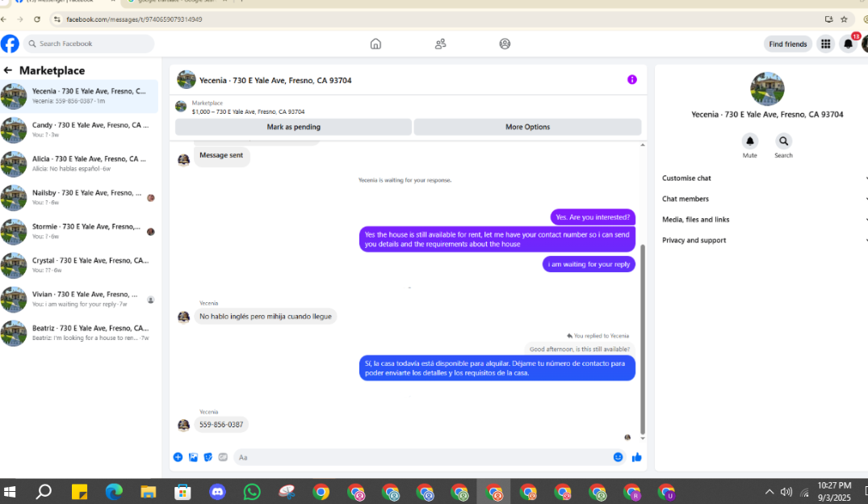
Task: Expand Customise chat section
Action: pos(765,178)
